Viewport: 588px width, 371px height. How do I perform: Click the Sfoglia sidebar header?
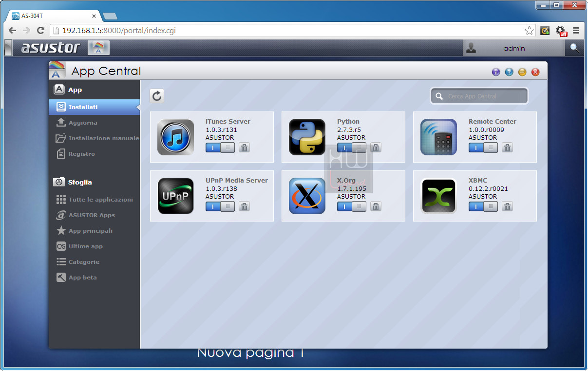pyautogui.click(x=73, y=182)
